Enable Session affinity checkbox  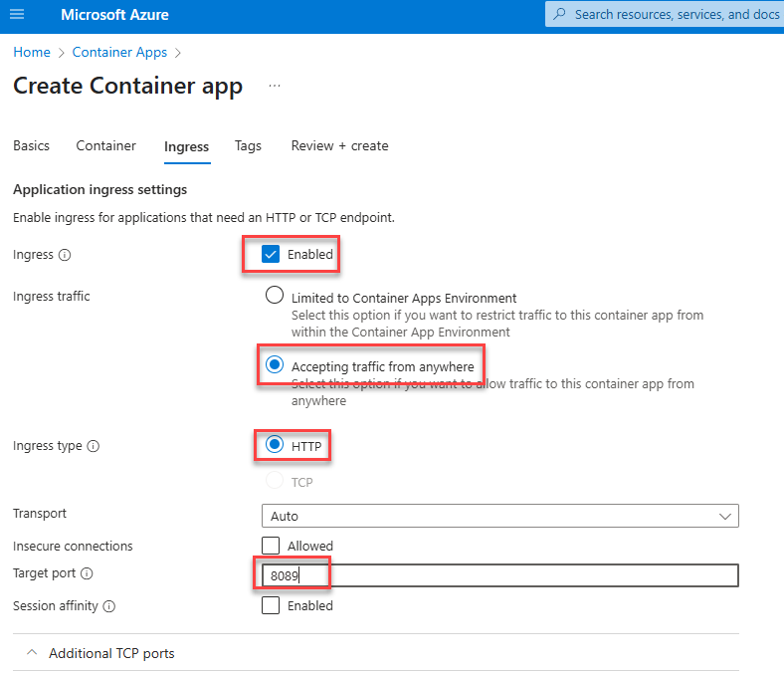coord(271,605)
